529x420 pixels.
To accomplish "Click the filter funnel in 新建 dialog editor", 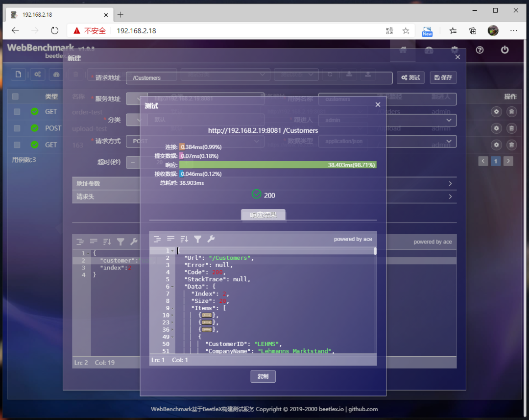I will coord(120,242).
